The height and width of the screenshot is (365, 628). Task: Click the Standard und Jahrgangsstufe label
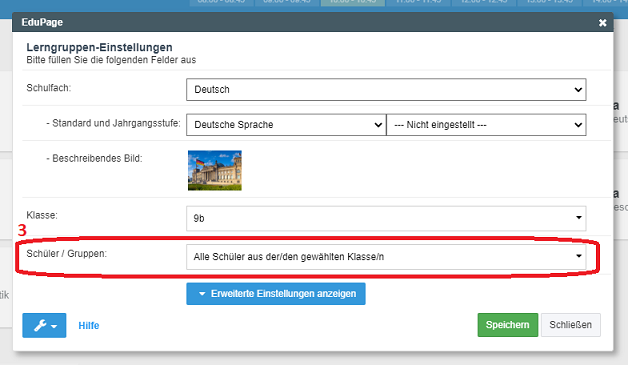pyautogui.click(x=113, y=123)
